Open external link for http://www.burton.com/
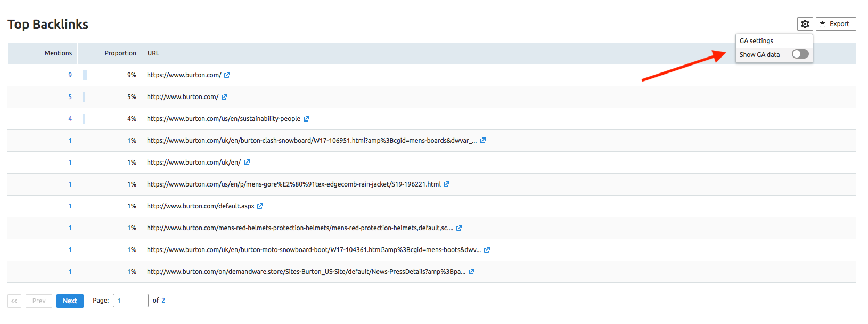 tap(224, 97)
